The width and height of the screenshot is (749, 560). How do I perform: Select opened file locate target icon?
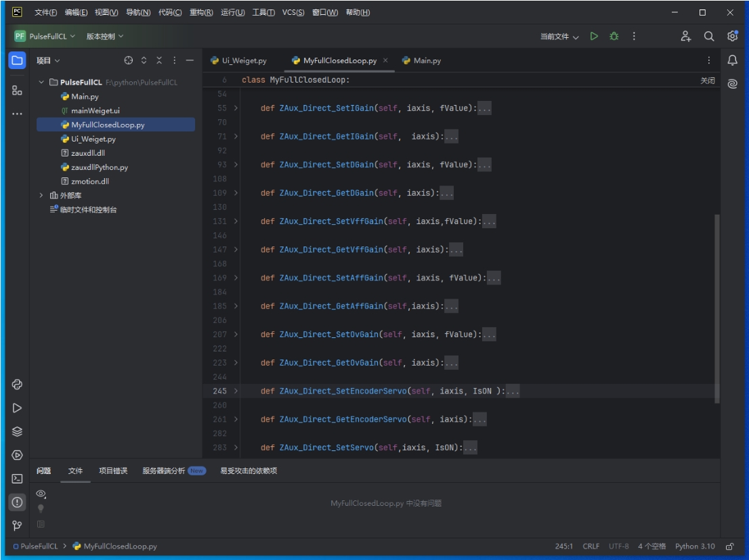coord(129,60)
